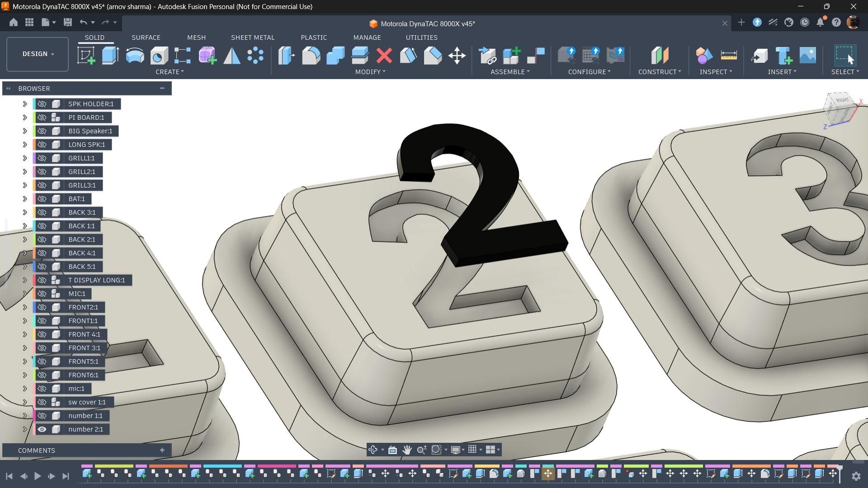This screenshot has height=488, width=868.
Task: Select the Insert Derive tool in Assemble
Action: (487, 56)
